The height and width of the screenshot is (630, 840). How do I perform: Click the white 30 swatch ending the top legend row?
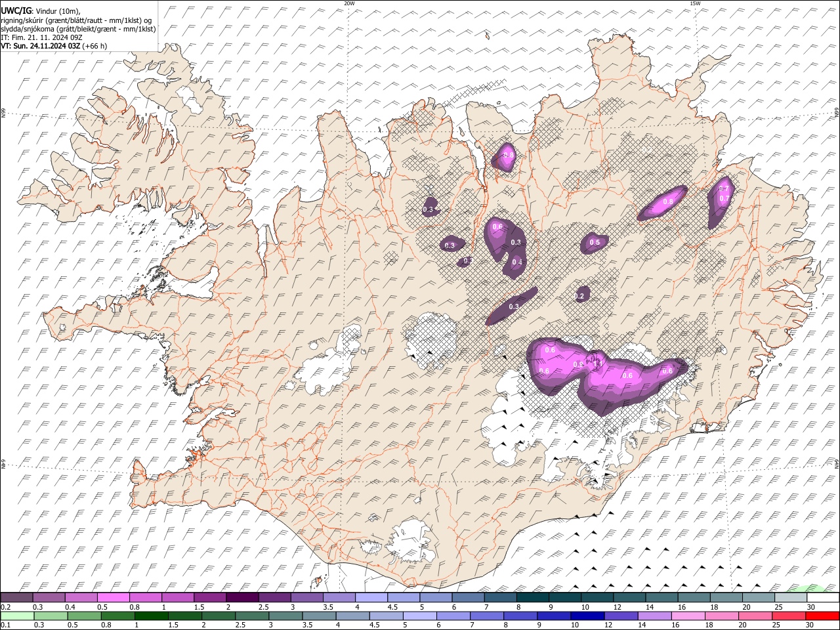point(824,598)
